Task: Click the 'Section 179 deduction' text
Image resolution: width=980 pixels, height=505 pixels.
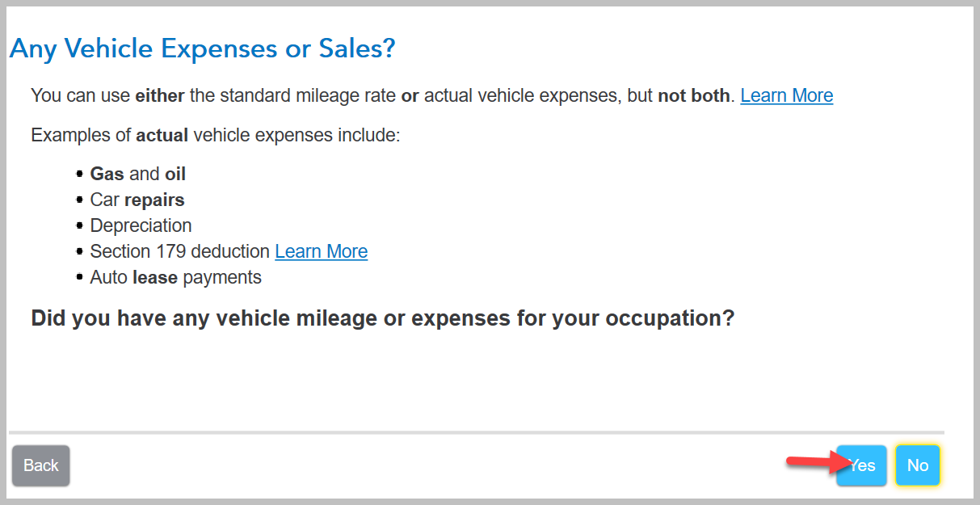Action: [180, 251]
